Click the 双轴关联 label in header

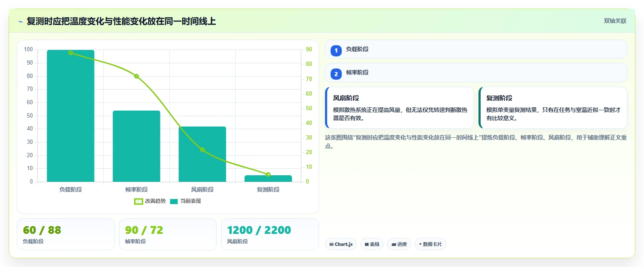(615, 21)
